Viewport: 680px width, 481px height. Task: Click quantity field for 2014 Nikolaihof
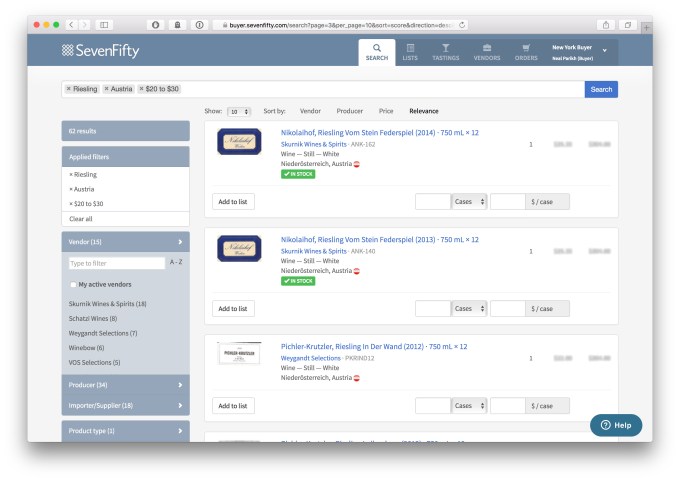pyautogui.click(x=433, y=202)
